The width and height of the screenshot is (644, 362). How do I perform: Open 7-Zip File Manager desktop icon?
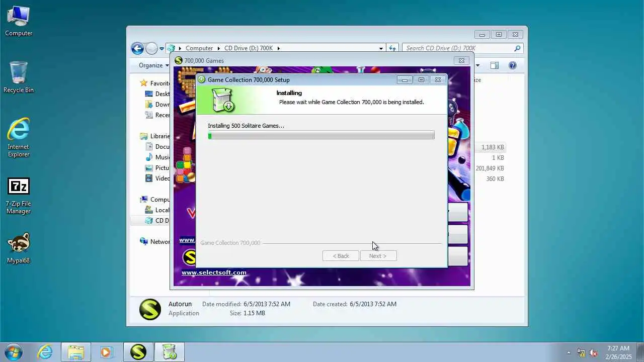pos(19,196)
